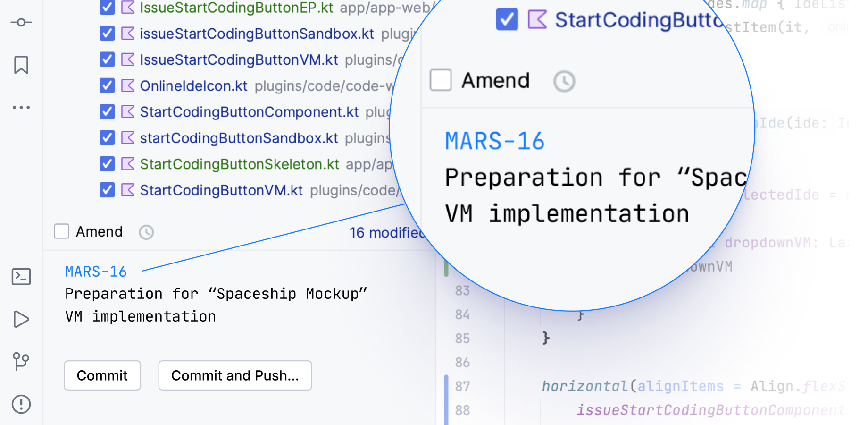Uncheck StartCodingButtonComponent.kt file
The height and width of the screenshot is (425, 868).
(108, 112)
